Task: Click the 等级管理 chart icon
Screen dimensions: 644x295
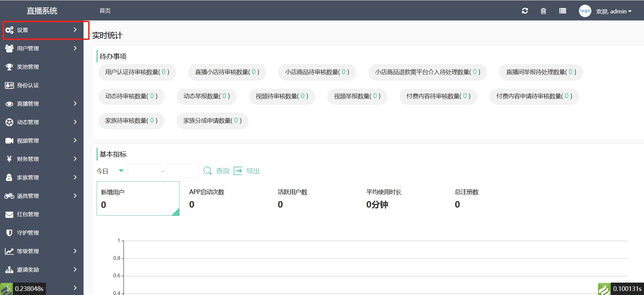Action: [9, 251]
